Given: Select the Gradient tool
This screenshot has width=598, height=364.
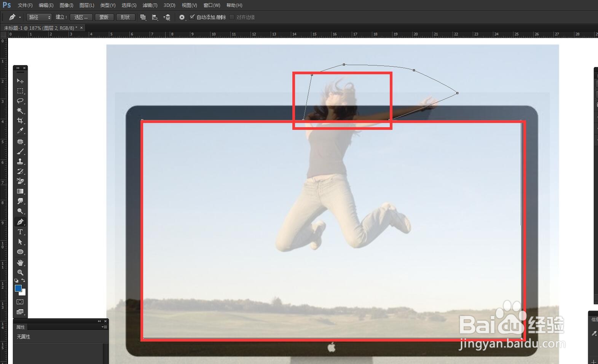Looking at the screenshot, I should tap(20, 191).
